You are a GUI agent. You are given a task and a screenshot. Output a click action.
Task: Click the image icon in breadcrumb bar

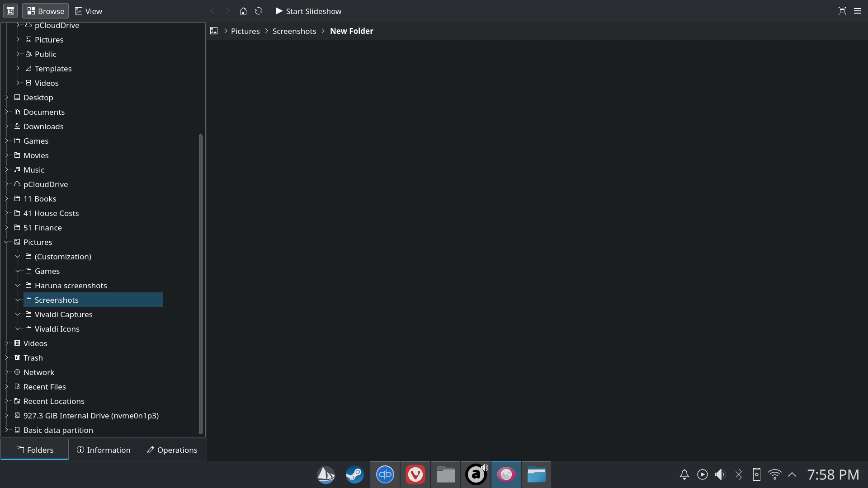(x=214, y=31)
